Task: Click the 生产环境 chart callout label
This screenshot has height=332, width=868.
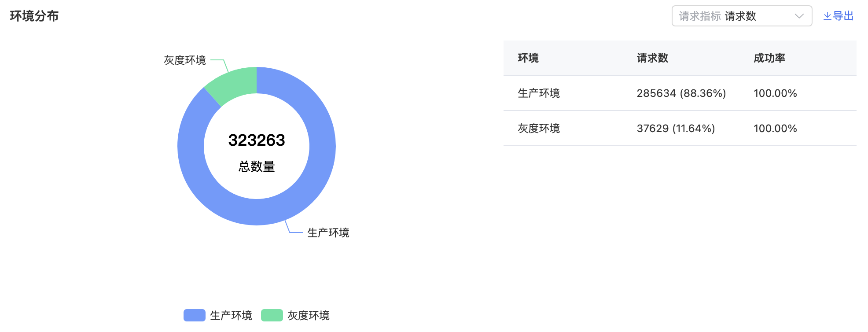Action: click(328, 232)
